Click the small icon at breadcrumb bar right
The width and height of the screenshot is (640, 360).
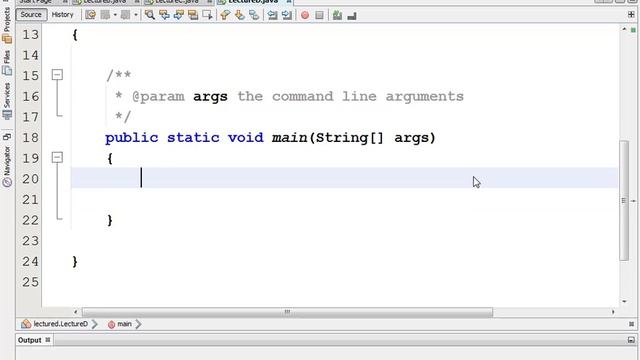tap(631, 324)
